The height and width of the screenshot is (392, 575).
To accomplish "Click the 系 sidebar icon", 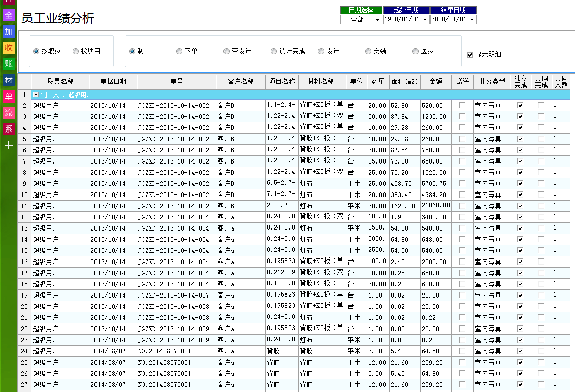I will 8,129.
